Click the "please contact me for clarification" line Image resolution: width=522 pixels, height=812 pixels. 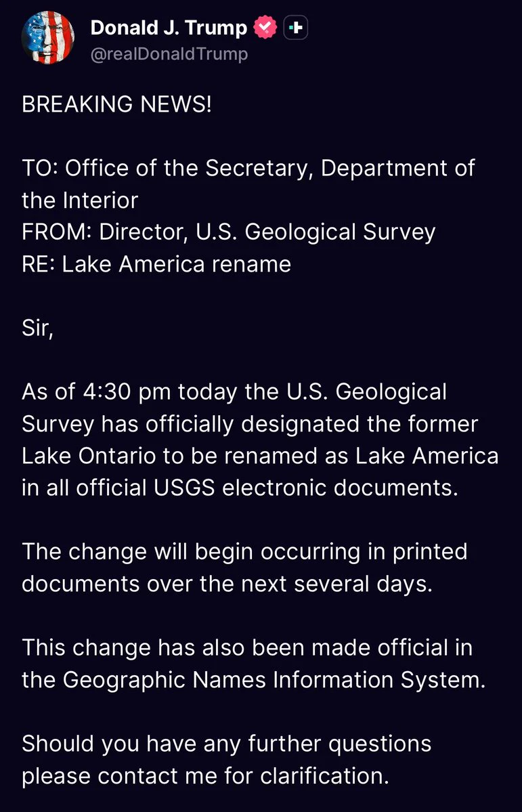click(205, 776)
